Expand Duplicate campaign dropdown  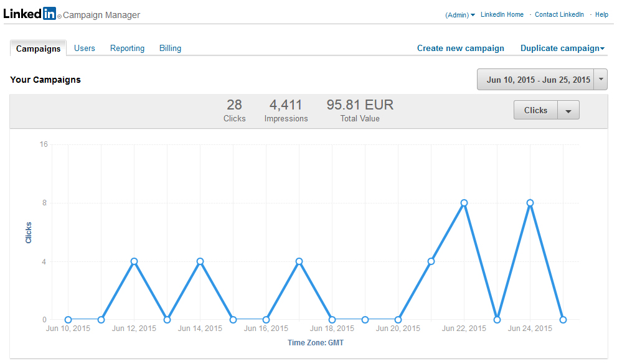(562, 48)
